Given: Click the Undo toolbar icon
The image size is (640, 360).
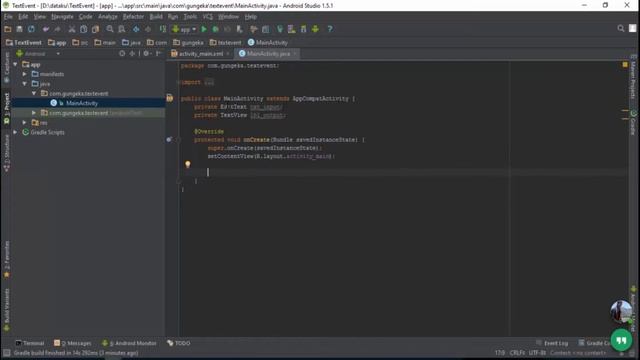Looking at the screenshot, I should click(x=46, y=29).
